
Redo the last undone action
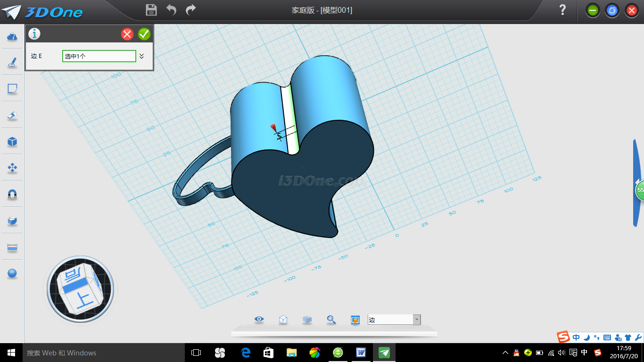(191, 10)
